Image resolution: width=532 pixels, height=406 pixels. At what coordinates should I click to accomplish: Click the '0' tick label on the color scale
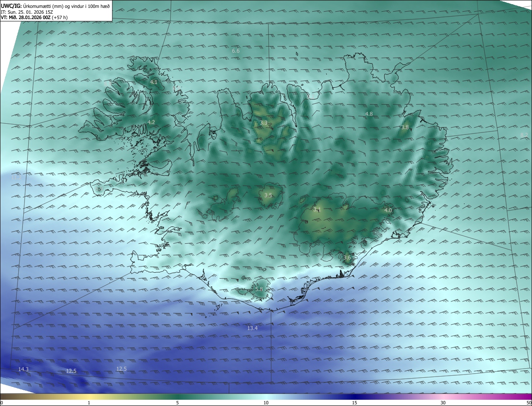click(x=2, y=403)
